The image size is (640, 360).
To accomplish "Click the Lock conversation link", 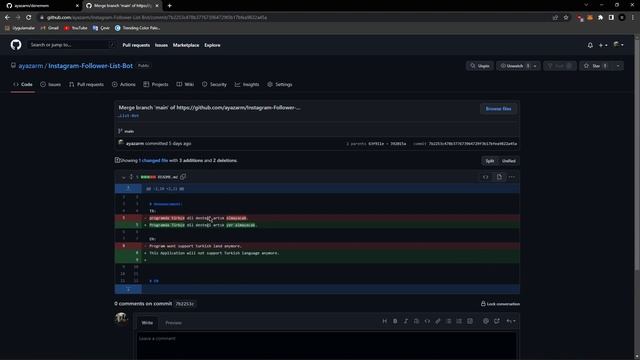I will 500,304.
